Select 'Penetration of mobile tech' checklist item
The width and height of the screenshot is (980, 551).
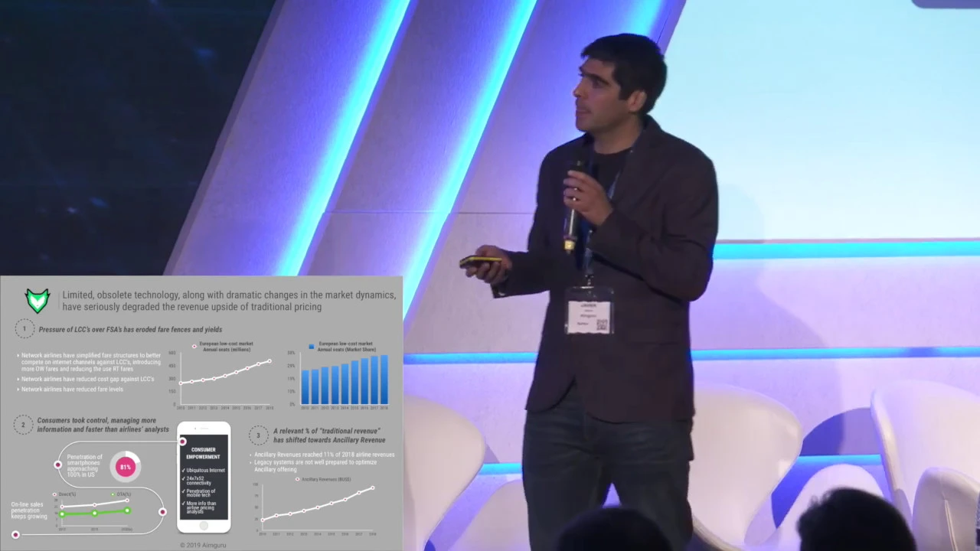201,494
